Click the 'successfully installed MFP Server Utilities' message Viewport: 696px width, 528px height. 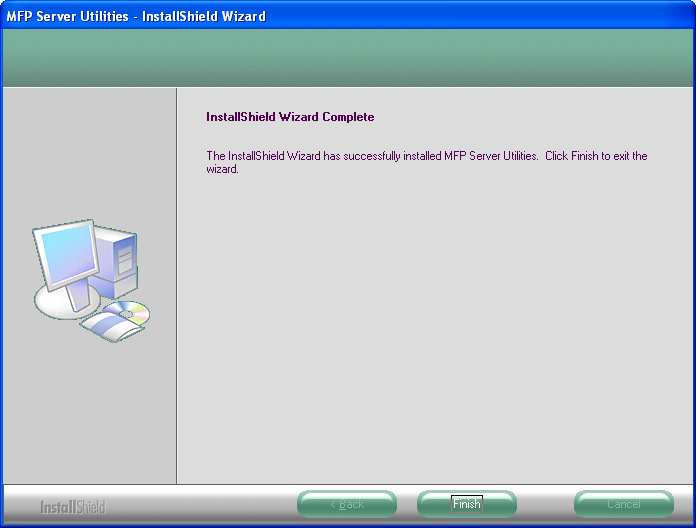[x=427, y=162]
